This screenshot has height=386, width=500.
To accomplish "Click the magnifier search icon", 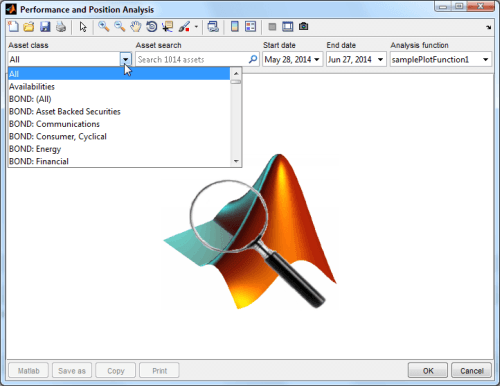I will (253, 59).
